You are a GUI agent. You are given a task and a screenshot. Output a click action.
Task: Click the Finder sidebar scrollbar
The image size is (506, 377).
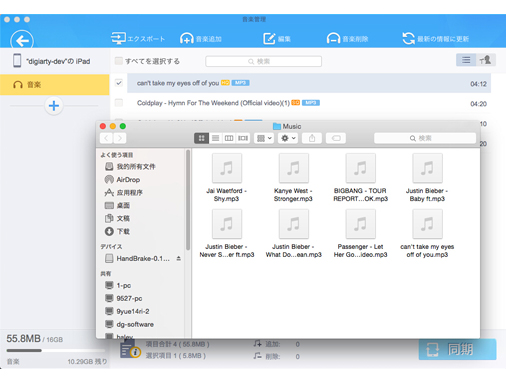tap(188, 200)
